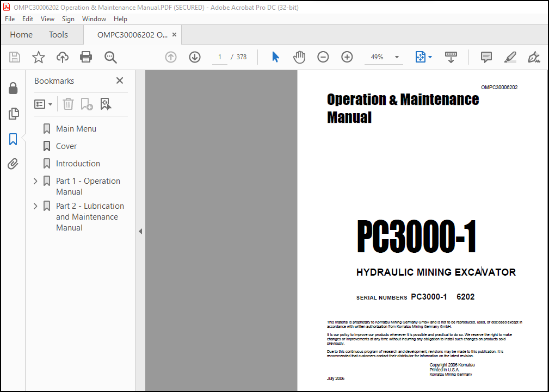Open the Main Menu bookmark
Viewport: 549px width, 392px height.
click(x=76, y=129)
